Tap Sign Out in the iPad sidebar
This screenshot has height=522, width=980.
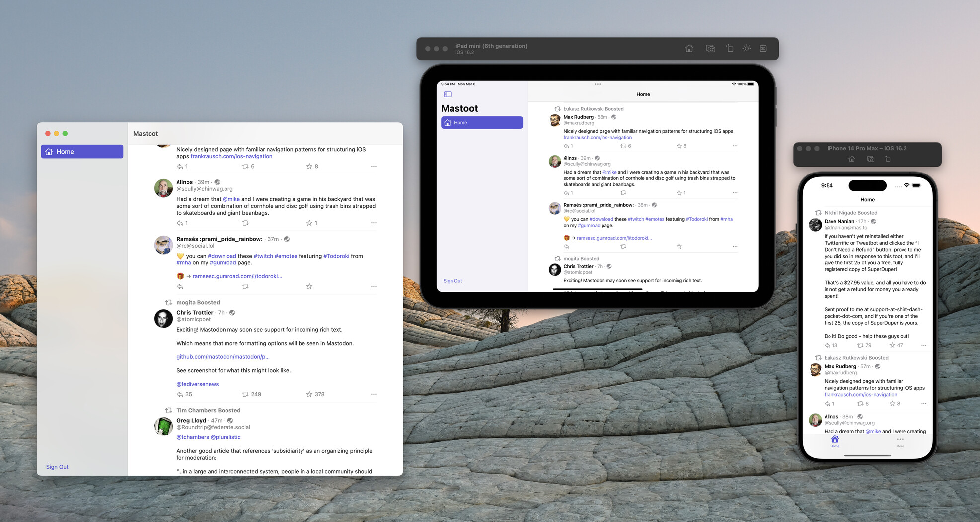point(452,281)
